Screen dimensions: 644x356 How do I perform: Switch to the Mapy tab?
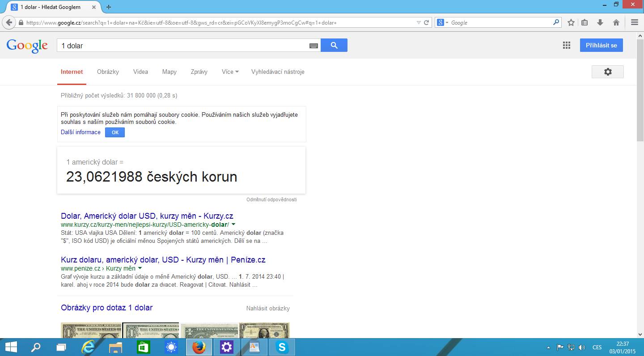point(169,72)
